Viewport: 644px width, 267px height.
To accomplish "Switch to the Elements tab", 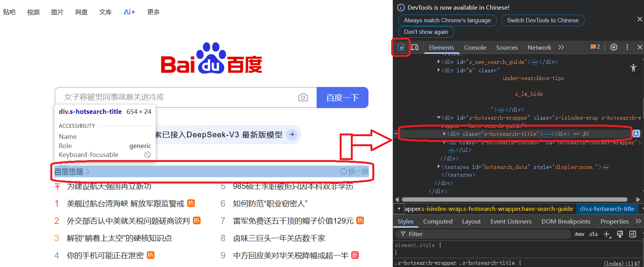I will (442, 47).
